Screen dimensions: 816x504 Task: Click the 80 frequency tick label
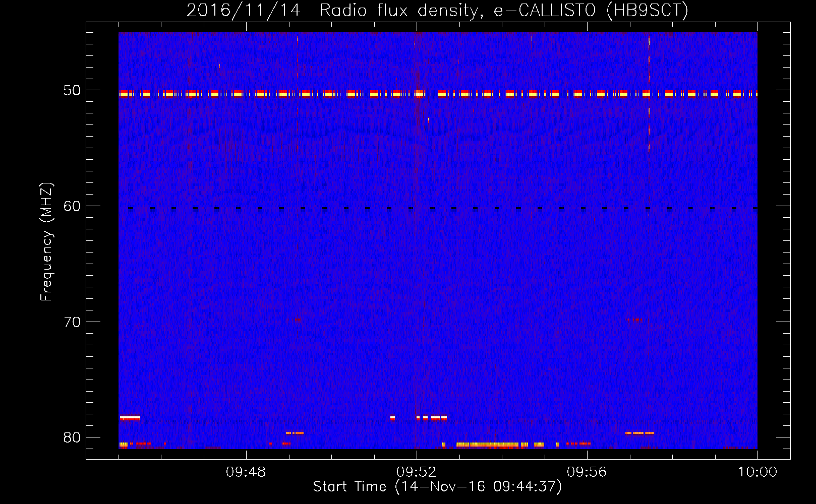72,437
